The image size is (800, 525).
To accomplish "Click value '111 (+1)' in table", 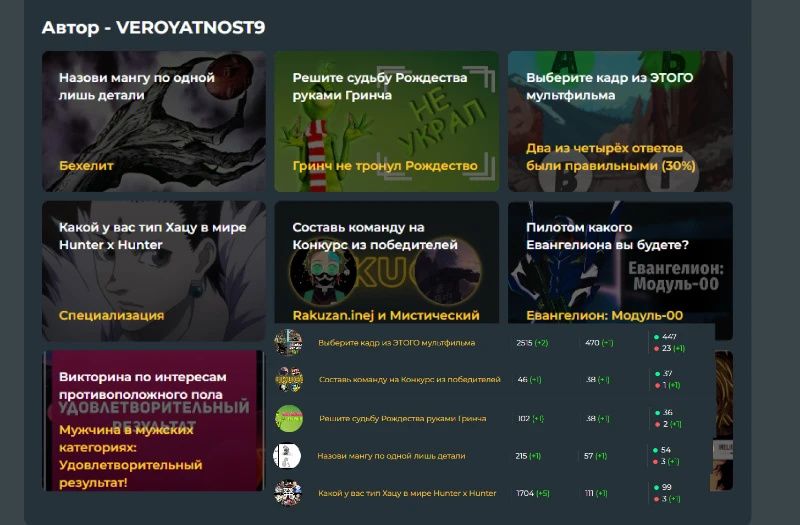I will [596, 493].
